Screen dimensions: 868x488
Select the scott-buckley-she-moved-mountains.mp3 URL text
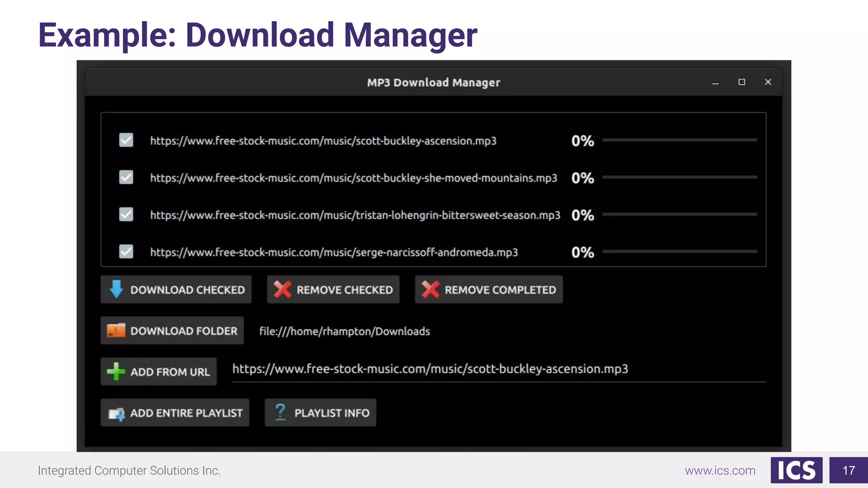click(354, 178)
